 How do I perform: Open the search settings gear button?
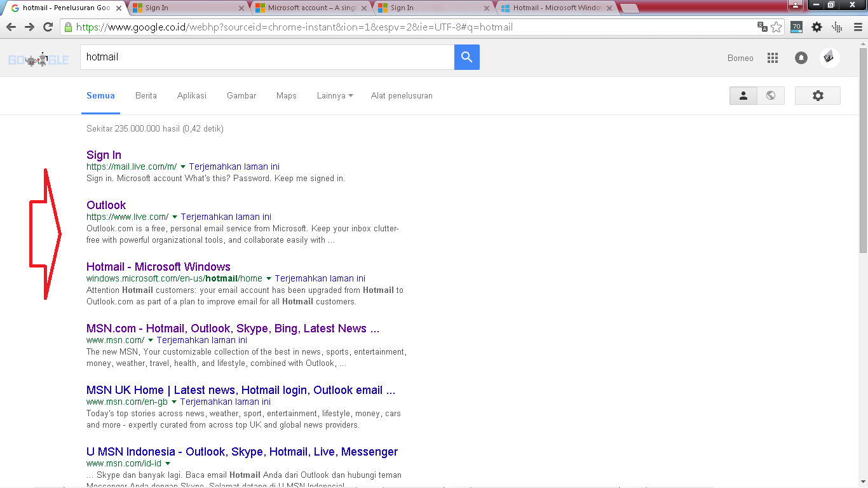(x=818, y=95)
